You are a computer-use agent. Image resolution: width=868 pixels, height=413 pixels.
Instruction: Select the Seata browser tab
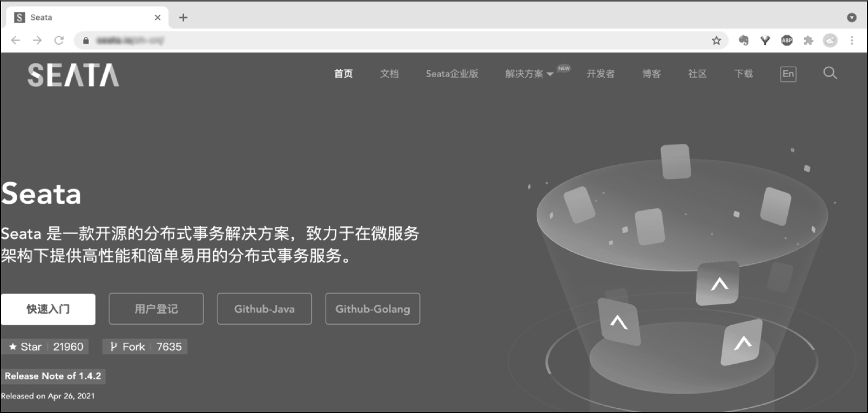87,17
